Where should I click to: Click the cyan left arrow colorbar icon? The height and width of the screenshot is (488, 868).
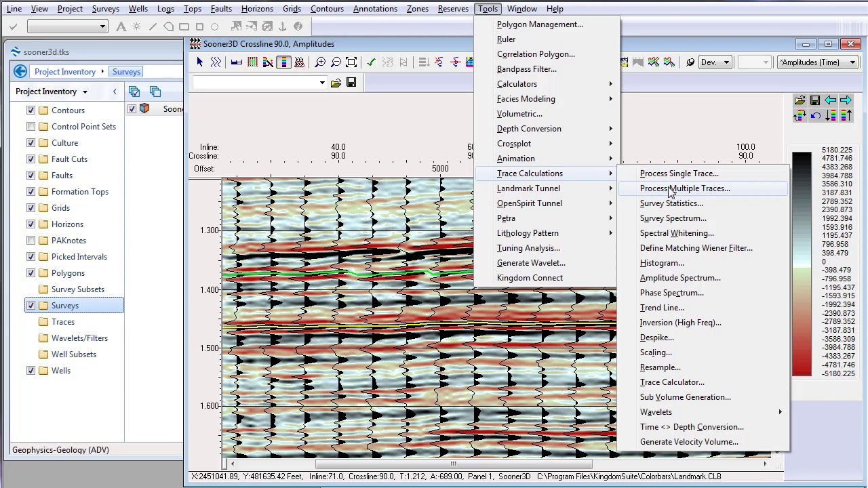pyautogui.click(x=831, y=101)
